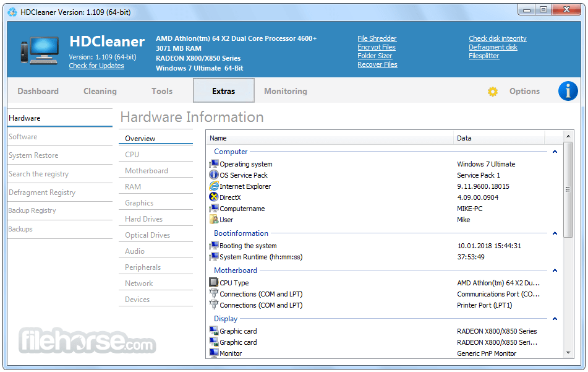Open Search the registry section
588x372 pixels.
pos(59,174)
